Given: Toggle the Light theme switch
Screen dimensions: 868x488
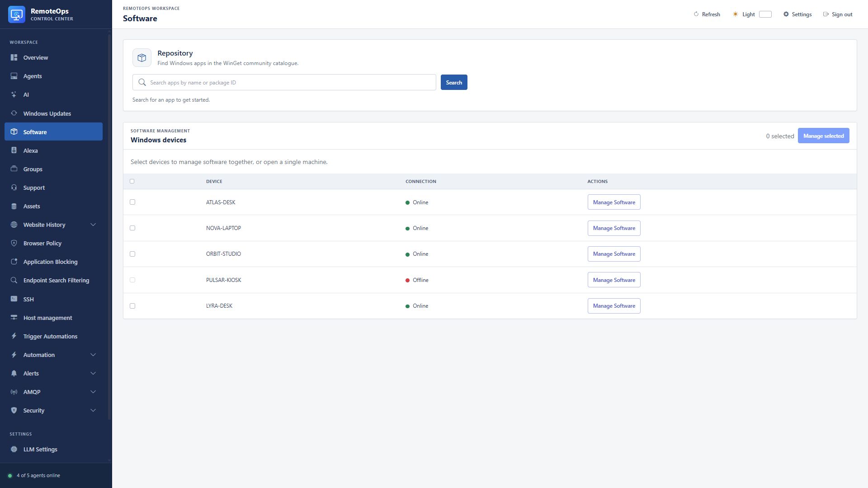Looking at the screenshot, I should 765,14.
